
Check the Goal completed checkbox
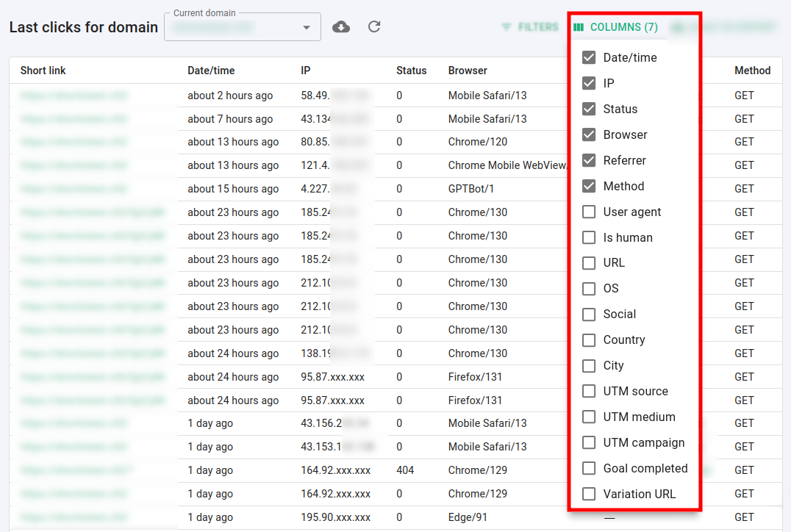(x=589, y=468)
